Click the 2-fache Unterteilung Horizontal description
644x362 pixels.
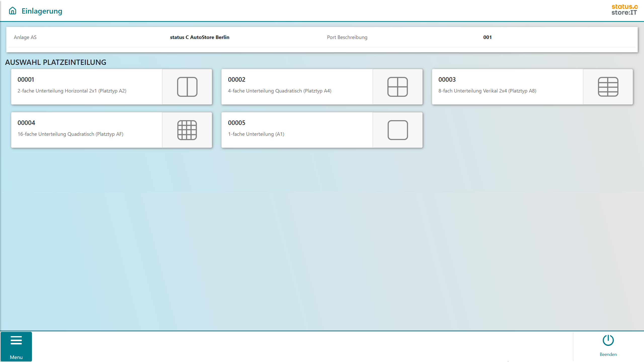click(72, 91)
